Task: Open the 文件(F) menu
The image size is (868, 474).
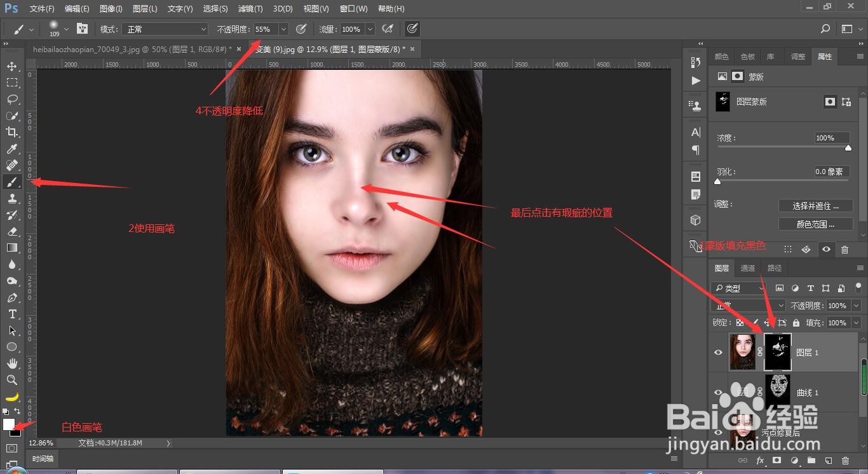Action: [42, 9]
